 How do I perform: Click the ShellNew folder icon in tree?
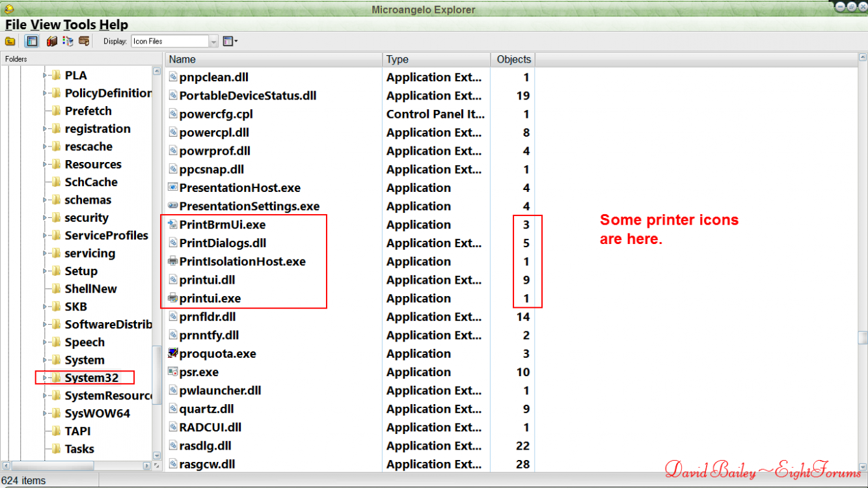56,289
